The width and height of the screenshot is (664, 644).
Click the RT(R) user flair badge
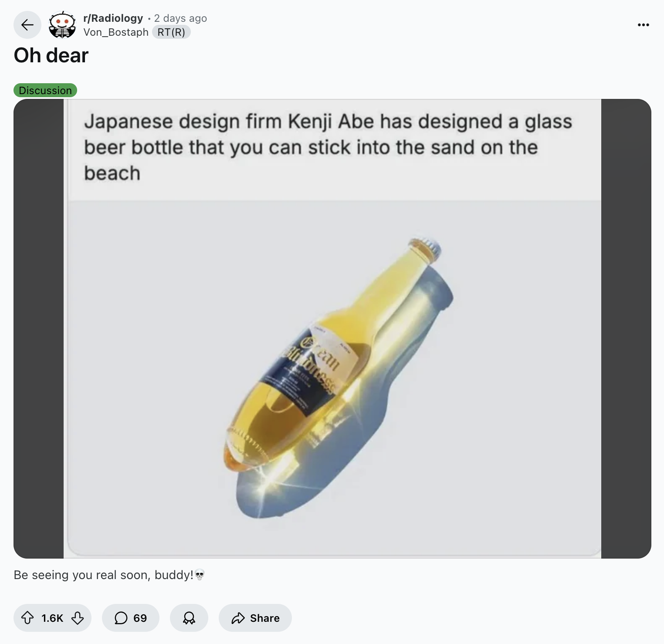pyautogui.click(x=172, y=32)
